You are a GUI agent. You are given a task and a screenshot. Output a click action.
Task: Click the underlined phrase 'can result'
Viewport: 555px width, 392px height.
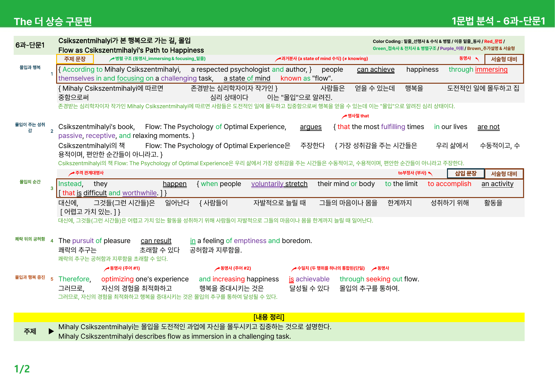(156, 241)
